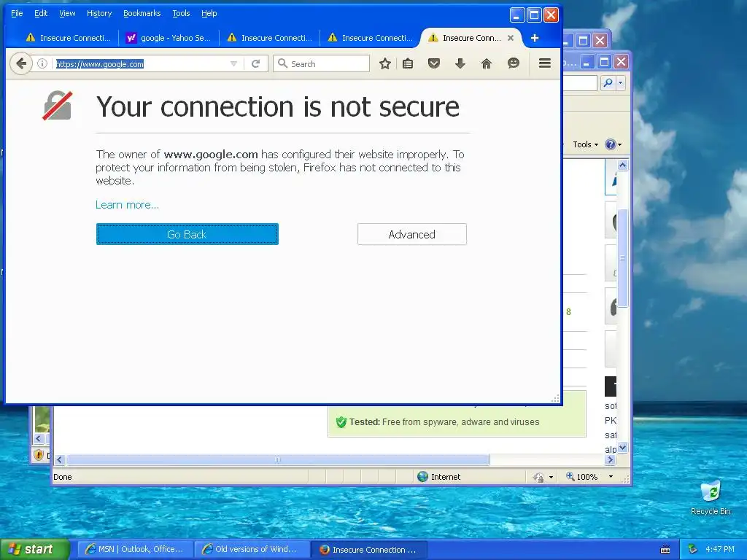The image size is (747, 560).
Task: Switch to Old versions of Windows taskbar item
Action: click(251, 550)
